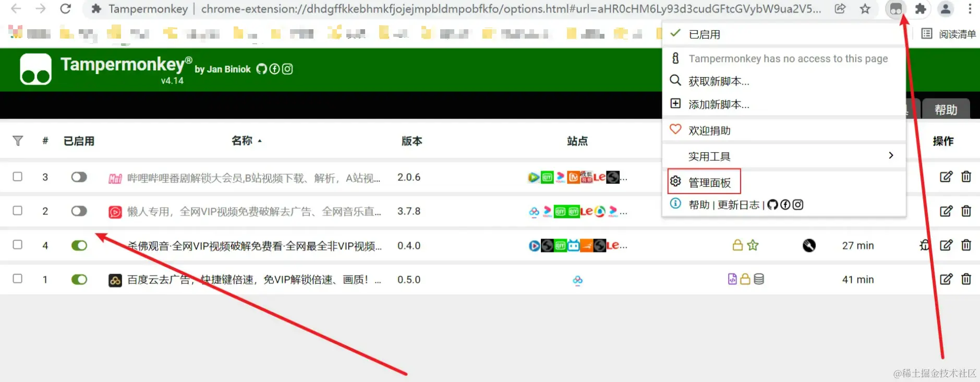This screenshot has height=382, width=980.
Task: Check the checkbox for script number 2
Action: [18, 210]
